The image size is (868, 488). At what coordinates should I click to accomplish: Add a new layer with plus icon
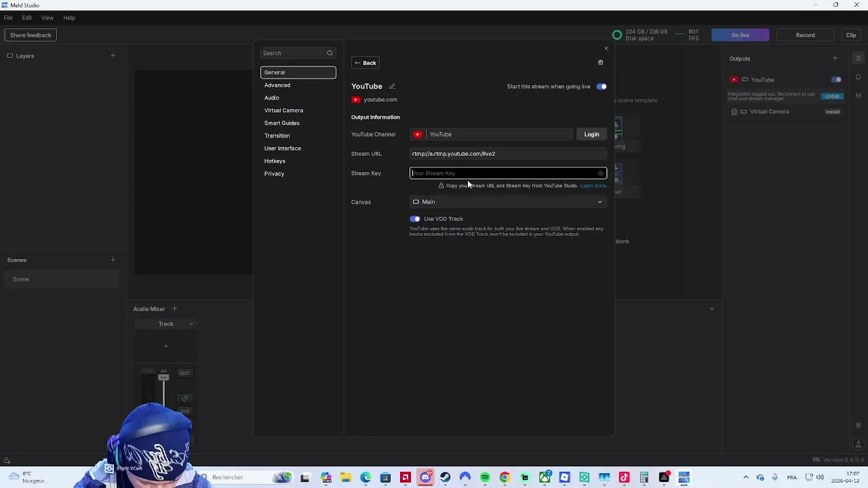[113, 56]
